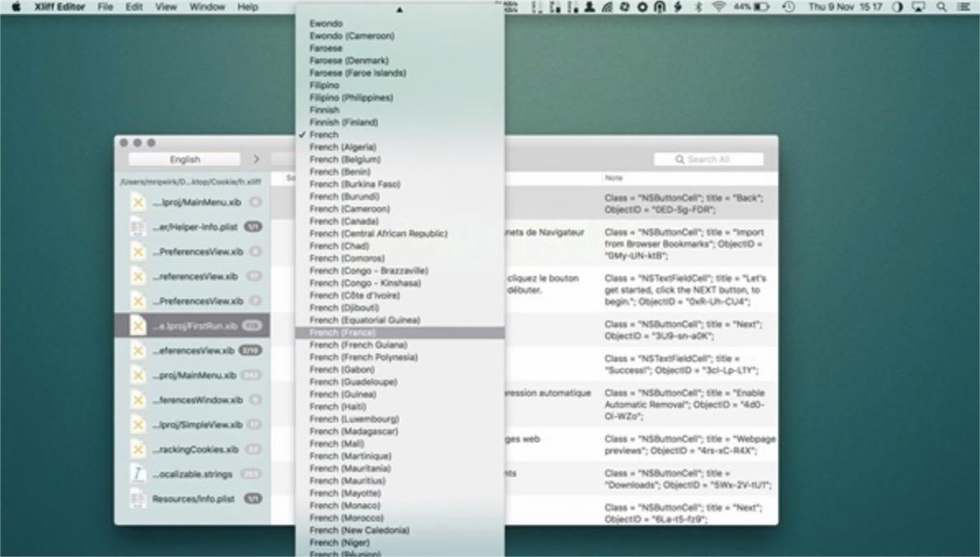Choose French (New Caledonia) language option
The height and width of the screenshot is (557, 980).
coord(400,530)
